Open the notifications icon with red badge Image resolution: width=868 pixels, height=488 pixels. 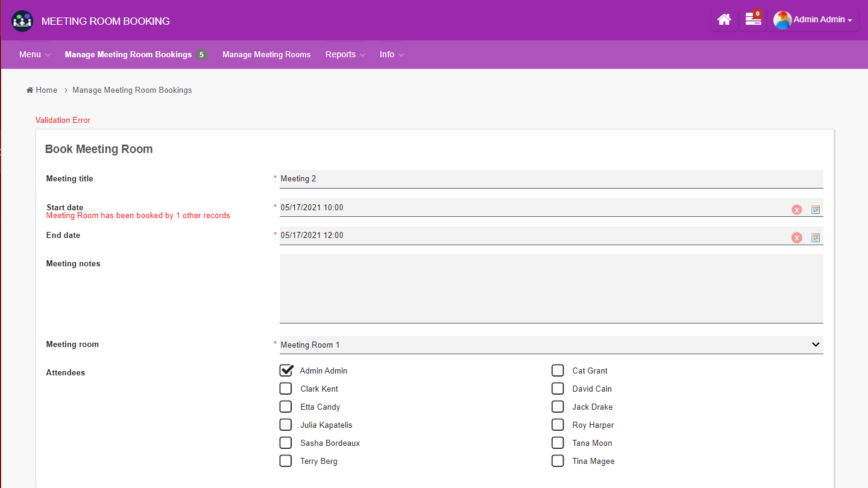click(753, 20)
